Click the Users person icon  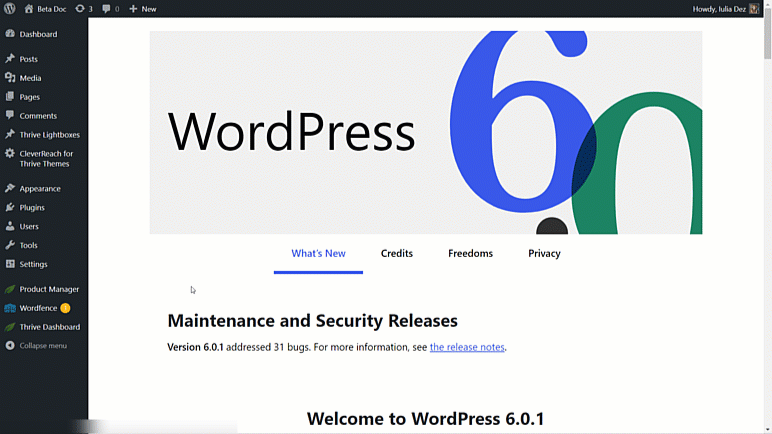(x=10, y=226)
